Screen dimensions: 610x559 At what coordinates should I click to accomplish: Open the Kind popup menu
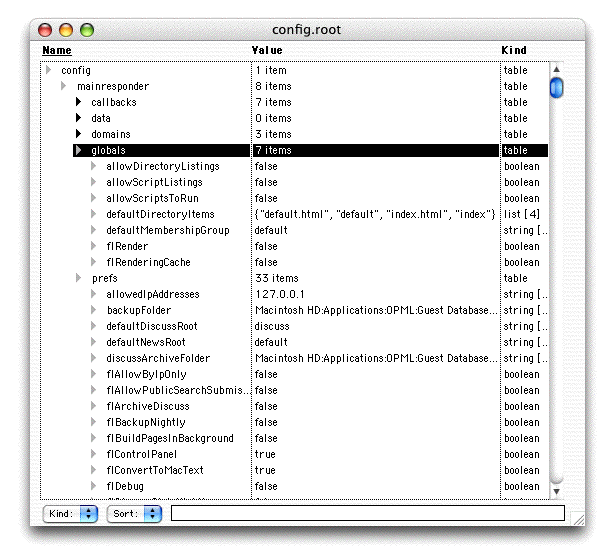(x=71, y=513)
